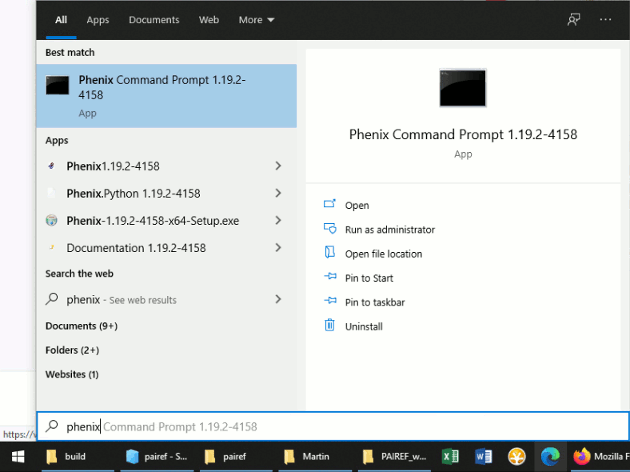The width and height of the screenshot is (630, 472).
Task: Open the More filter dropdown
Action: point(256,20)
